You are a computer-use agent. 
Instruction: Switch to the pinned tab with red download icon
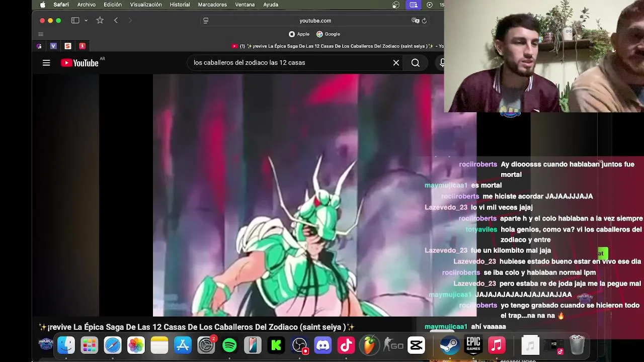click(x=82, y=46)
